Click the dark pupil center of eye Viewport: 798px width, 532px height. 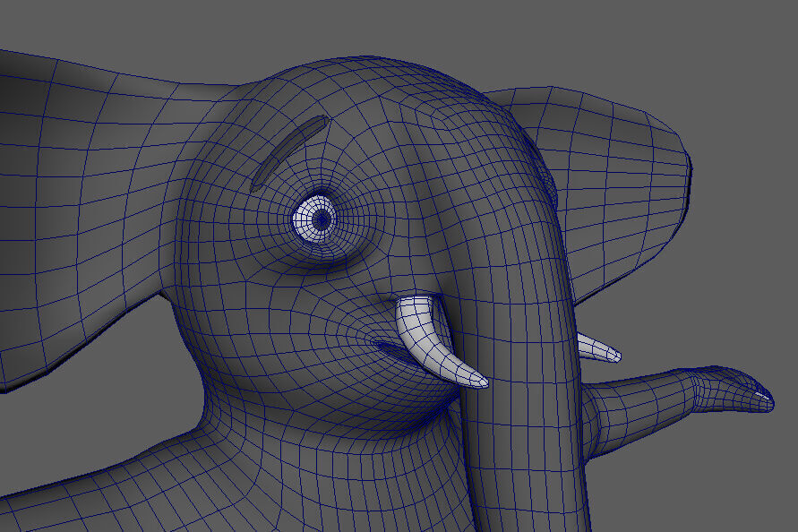coord(322,219)
